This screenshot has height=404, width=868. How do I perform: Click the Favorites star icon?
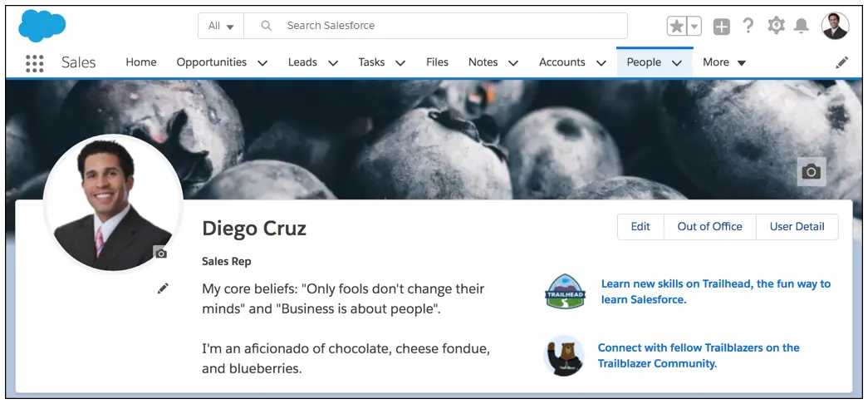[x=676, y=26]
